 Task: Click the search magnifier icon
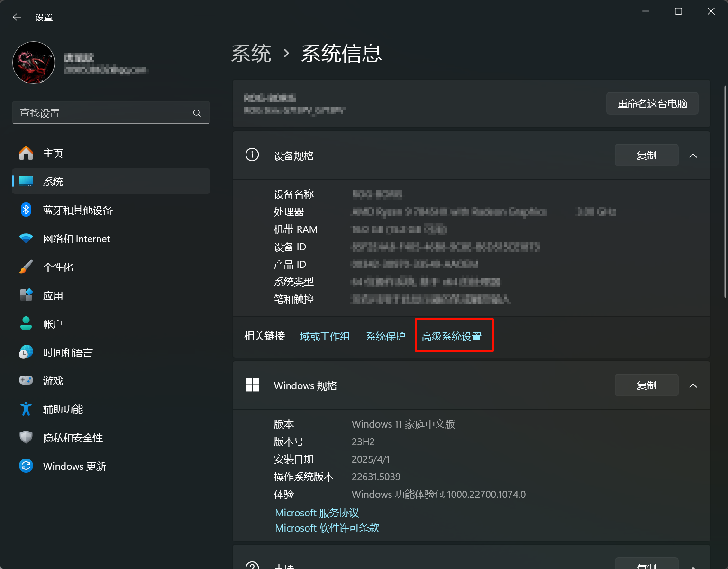pyautogui.click(x=197, y=113)
